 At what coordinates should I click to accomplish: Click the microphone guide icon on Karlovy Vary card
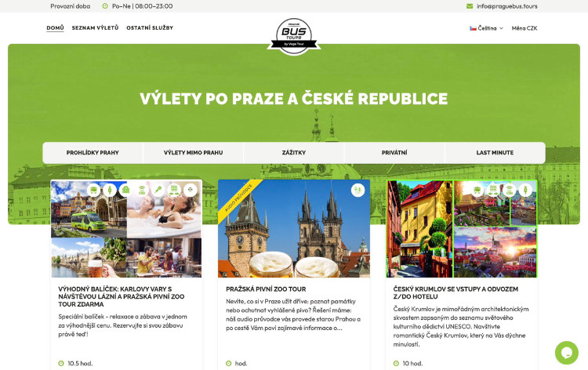158,190
